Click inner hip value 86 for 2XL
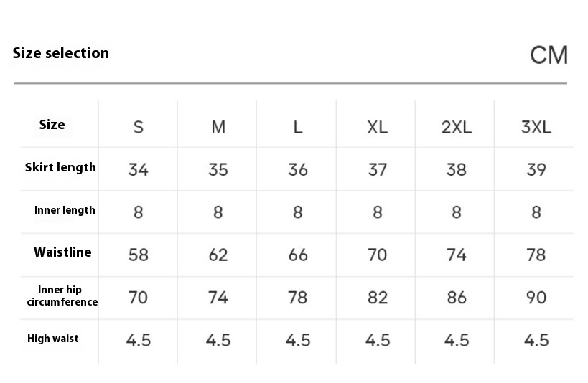588x383 pixels. [457, 298]
